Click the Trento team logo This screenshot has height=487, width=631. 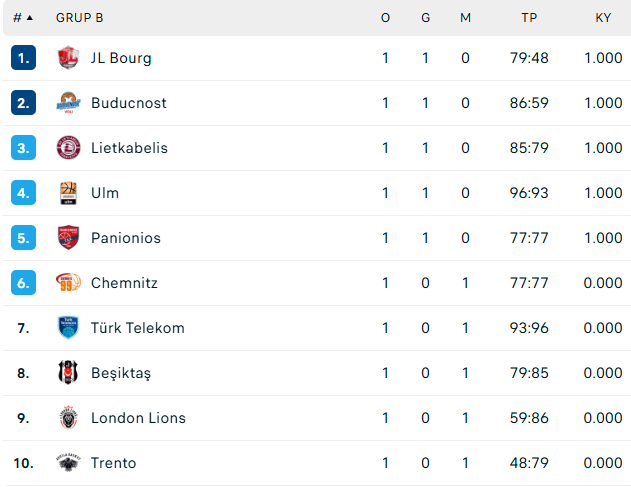[x=68, y=463]
